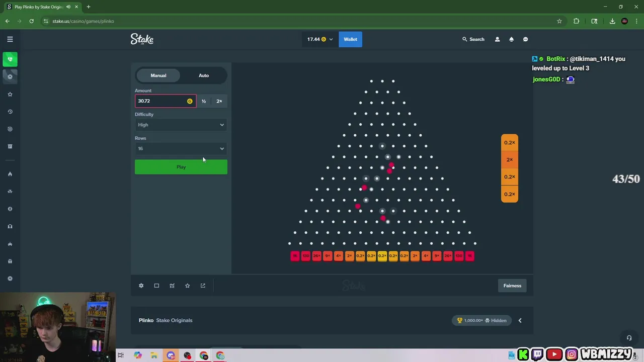
Task: Select the Play Plinko browser tab
Action: (42, 7)
